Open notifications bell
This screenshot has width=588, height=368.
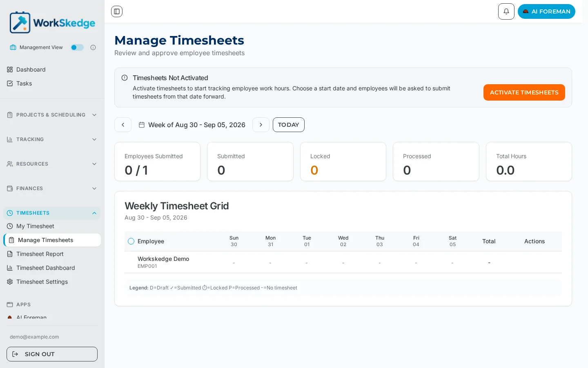click(x=506, y=11)
